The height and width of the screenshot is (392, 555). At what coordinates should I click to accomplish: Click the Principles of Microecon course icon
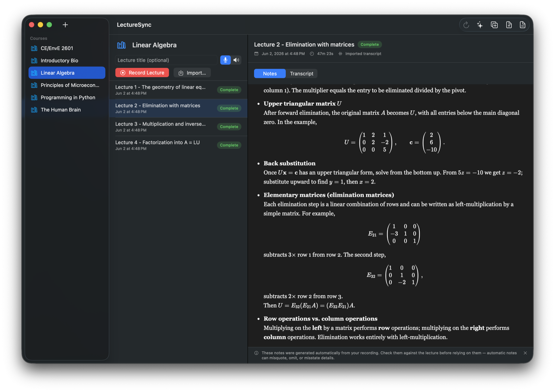(x=34, y=85)
